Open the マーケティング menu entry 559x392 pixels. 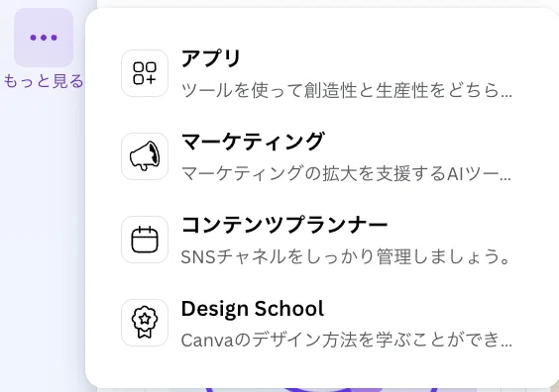[x=253, y=142]
